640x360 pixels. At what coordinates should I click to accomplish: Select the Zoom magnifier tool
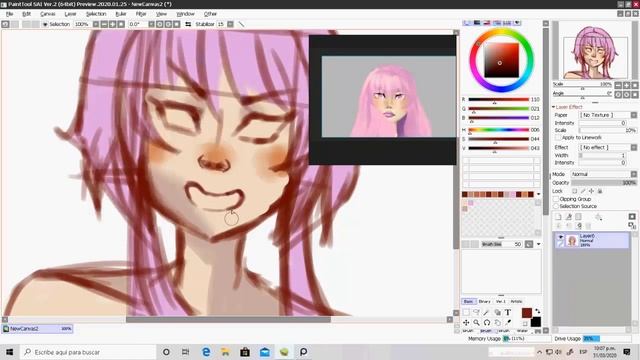476,322
